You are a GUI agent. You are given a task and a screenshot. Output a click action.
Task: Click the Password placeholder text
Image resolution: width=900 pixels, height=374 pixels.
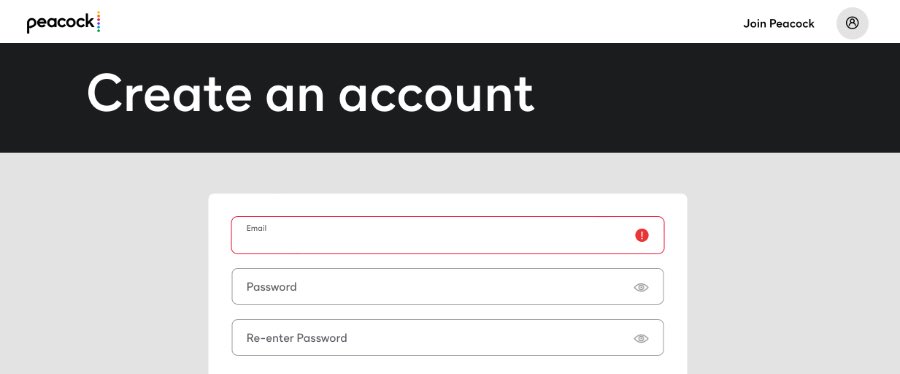(x=271, y=287)
